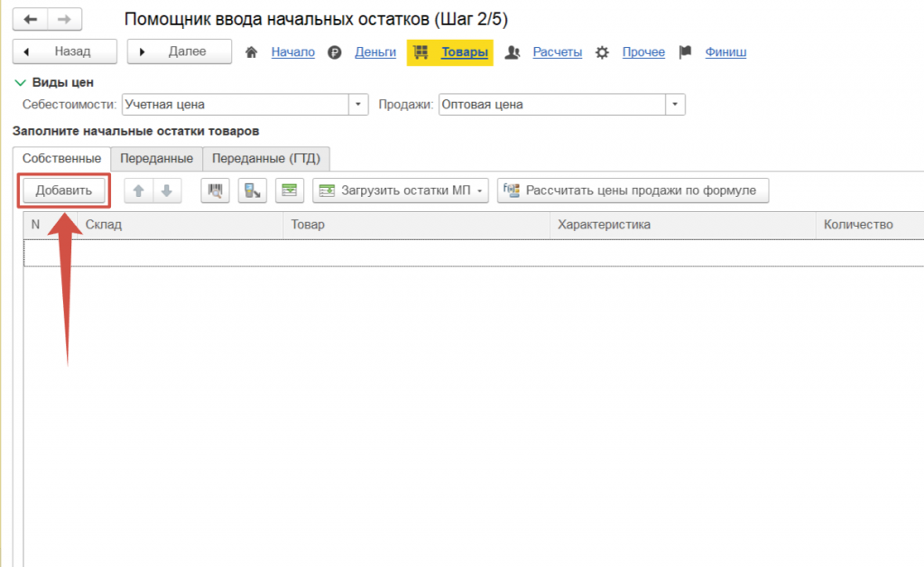Open the Расчеты step link
The width and height of the screenshot is (924, 567).
(557, 52)
